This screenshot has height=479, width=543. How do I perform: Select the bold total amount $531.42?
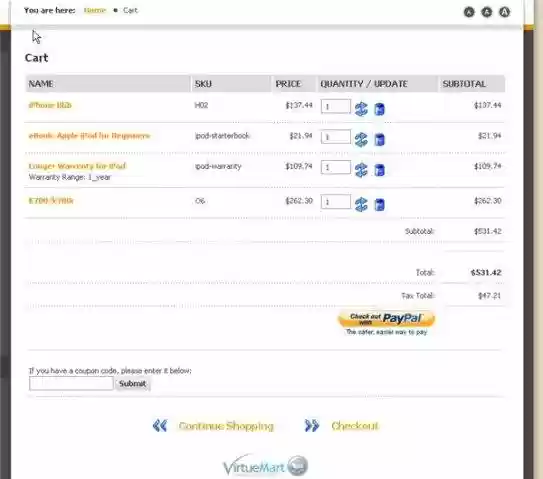(x=486, y=273)
